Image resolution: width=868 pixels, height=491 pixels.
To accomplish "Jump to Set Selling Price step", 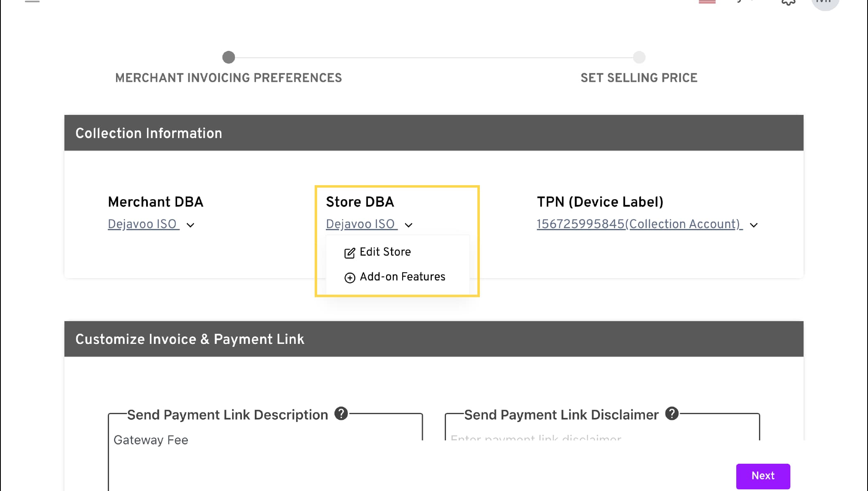I will click(x=639, y=58).
